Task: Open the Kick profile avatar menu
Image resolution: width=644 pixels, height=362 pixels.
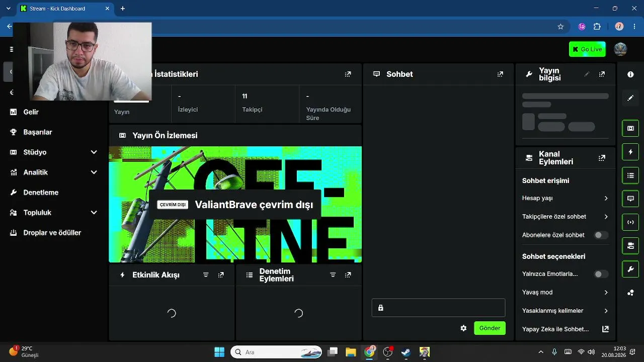Action: click(x=620, y=49)
